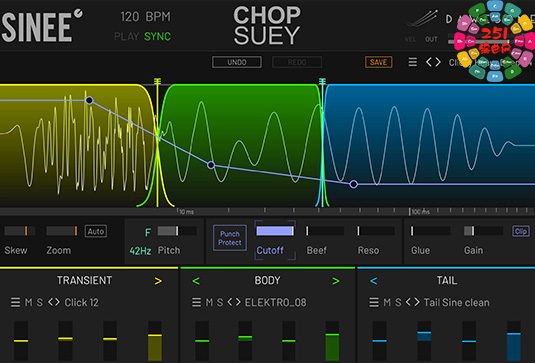Click the Zoom slider
Screen dimensions: 535x363
tap(62, 231)
